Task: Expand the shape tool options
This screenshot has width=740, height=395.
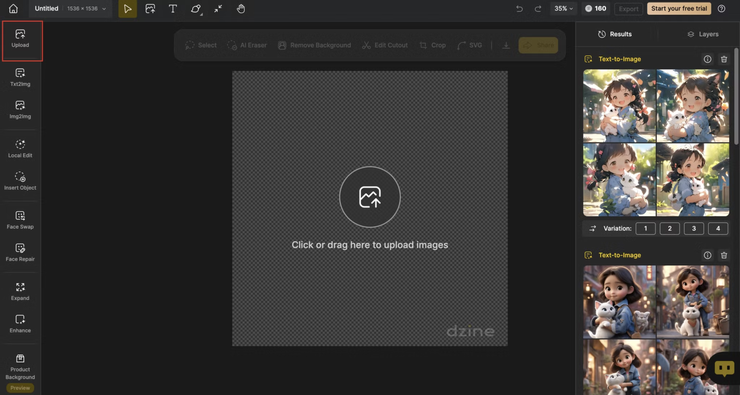Action: 195,8
